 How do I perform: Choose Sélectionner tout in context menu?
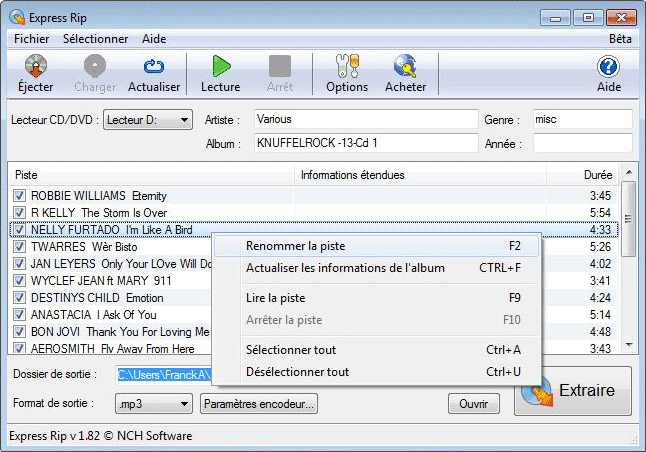(377, 350)
